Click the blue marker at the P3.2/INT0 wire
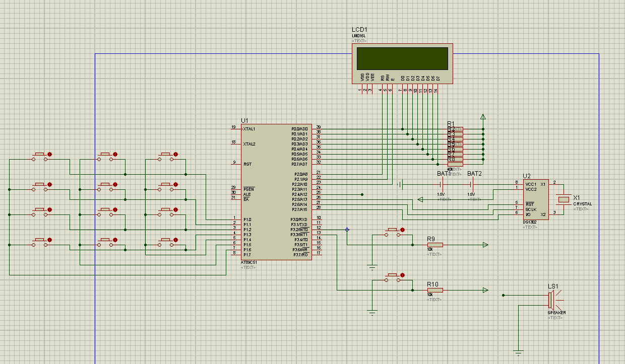 (x=347, y=230)
